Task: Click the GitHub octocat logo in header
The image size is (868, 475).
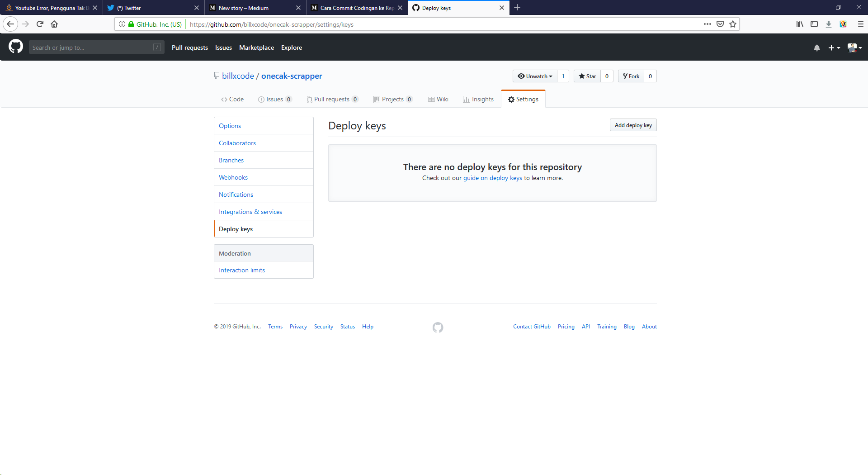Action: (15, 47)
